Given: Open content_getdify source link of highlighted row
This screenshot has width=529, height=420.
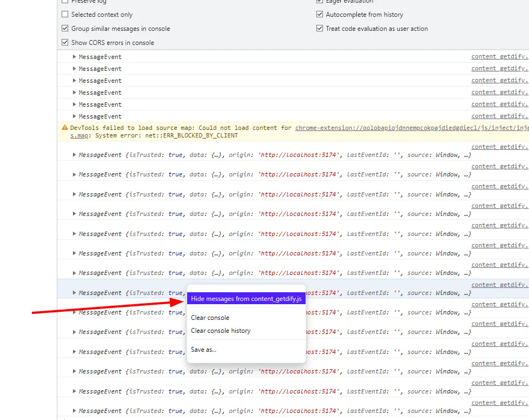Looking at the screenshot, I should 500,285.
